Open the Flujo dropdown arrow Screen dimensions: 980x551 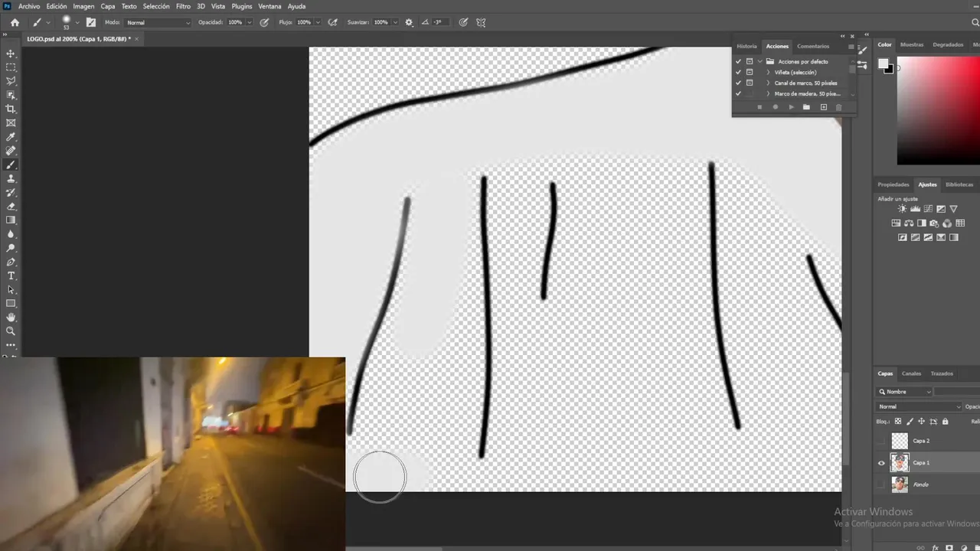(317, 22)
